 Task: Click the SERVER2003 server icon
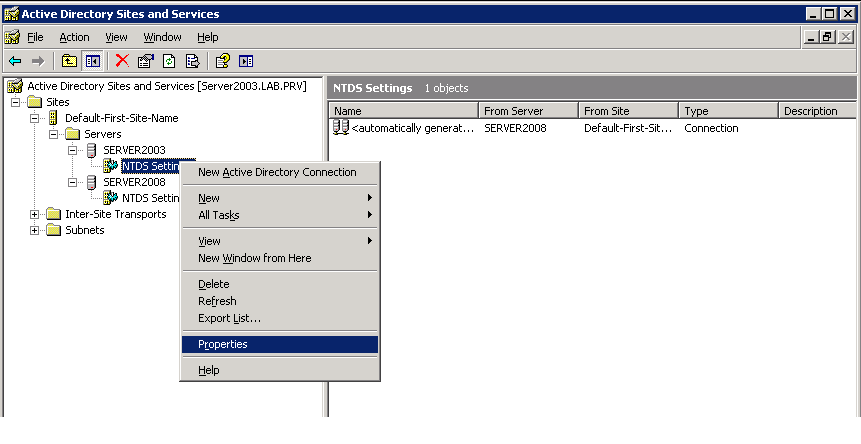coord(92,150)
